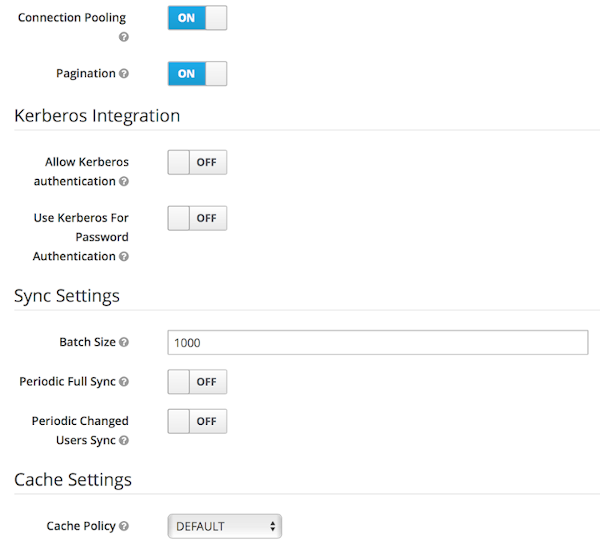The image size is (600, 545).
Task: Click the Connection Pooling label text
Action: point(72,18)
